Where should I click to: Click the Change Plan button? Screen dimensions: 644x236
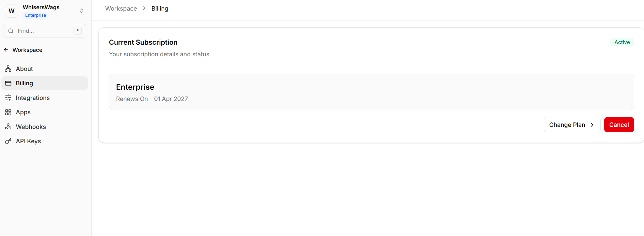pos(567,125)
